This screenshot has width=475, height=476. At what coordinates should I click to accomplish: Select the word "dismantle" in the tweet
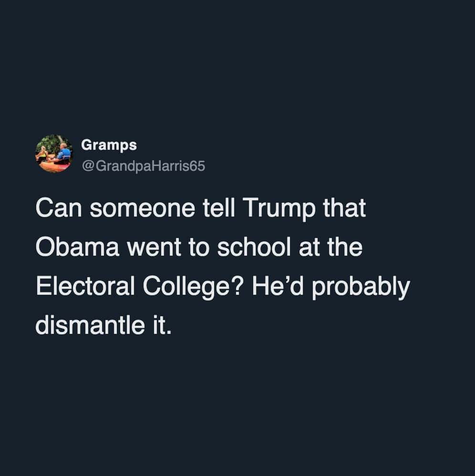tap(89, 325)
